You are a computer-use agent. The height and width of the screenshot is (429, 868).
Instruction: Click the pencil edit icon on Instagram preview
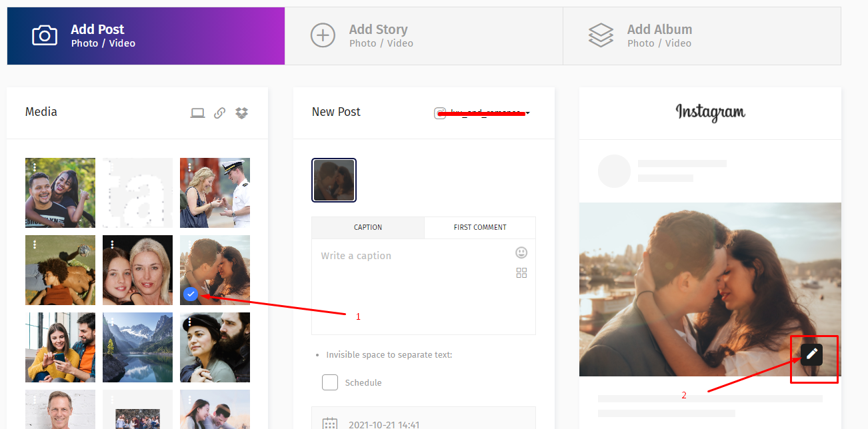(811, 354)
